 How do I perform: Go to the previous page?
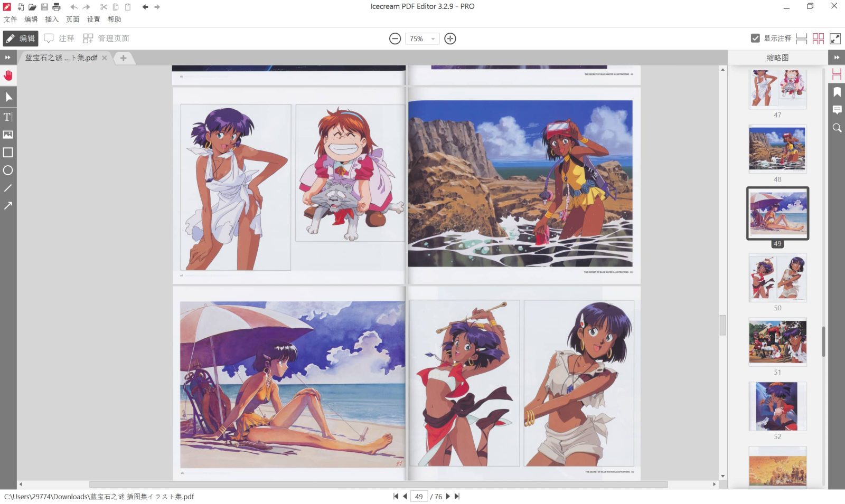405,496
